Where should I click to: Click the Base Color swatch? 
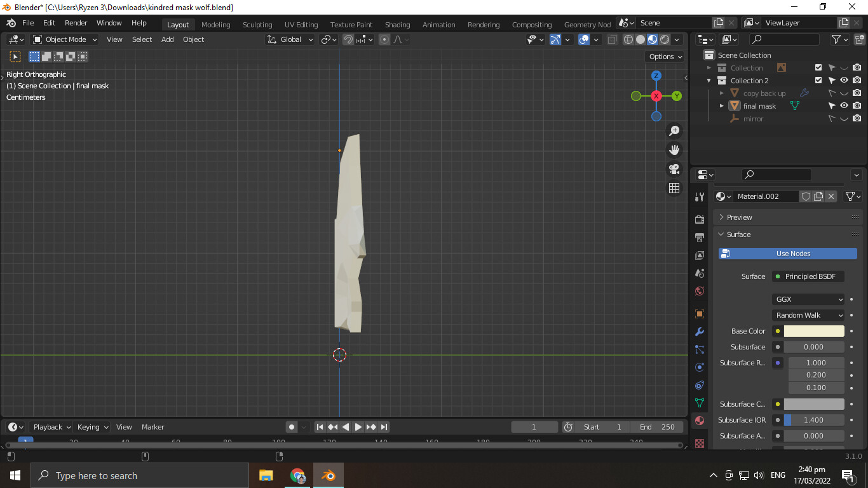click(x=813, y=331)
